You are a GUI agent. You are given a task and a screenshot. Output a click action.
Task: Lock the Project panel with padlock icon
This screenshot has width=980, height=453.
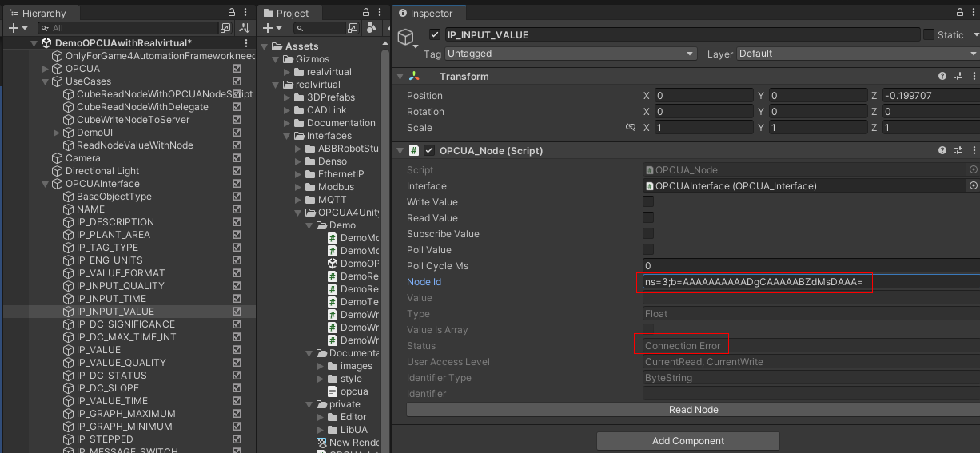(365, 13)
